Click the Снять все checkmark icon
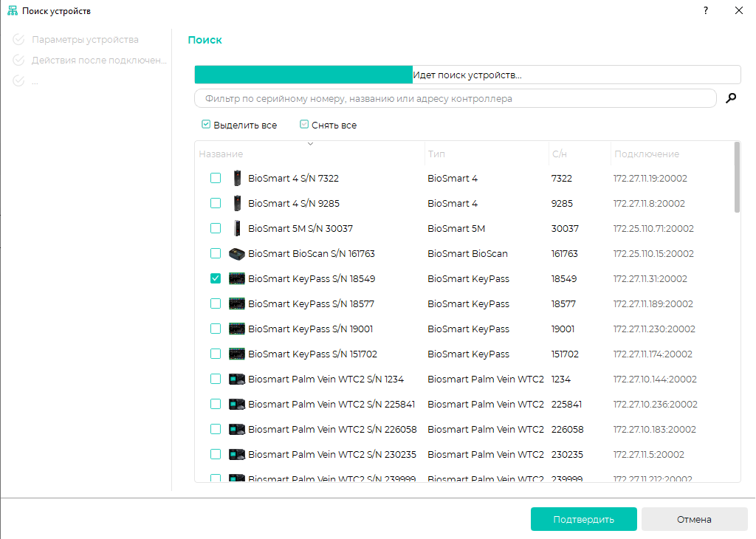756x539 pixels. tap(303, 124)
